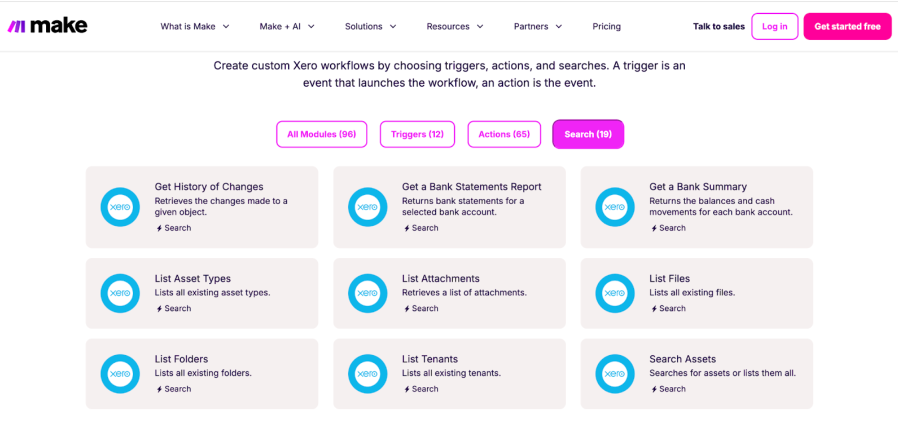Click Xero icon on Get a Bank Statements Report
The height and width of the screenshot is (424, 898).
pos(368,207)
